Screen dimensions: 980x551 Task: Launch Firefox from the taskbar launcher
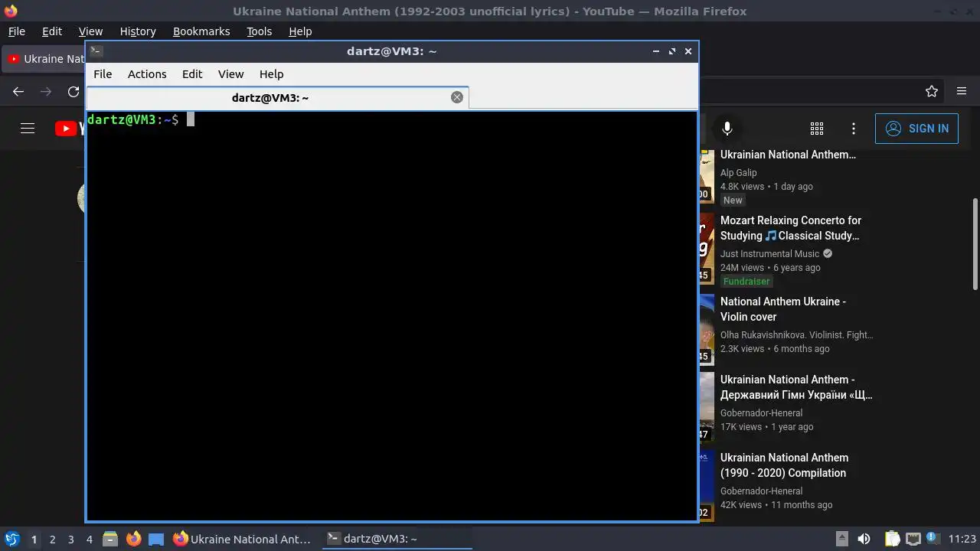pos(133,539)
